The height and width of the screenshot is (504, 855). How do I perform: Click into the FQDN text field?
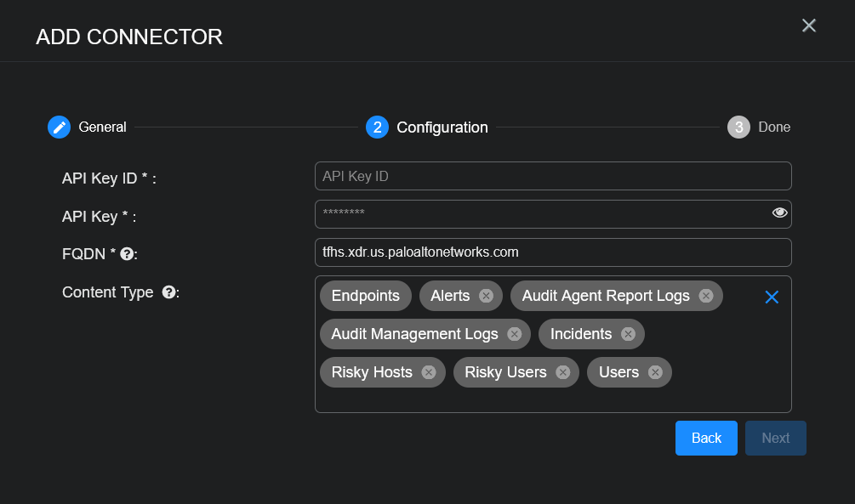coord(553,252)
